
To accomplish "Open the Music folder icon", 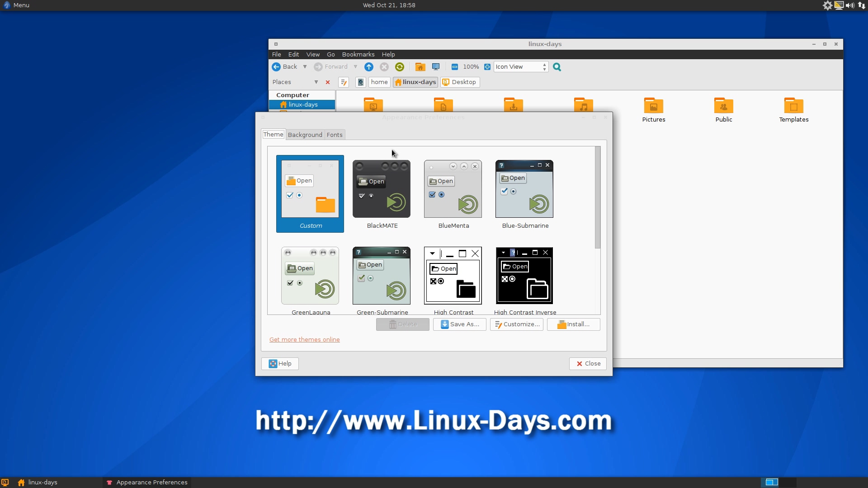I will coord(584,105).
